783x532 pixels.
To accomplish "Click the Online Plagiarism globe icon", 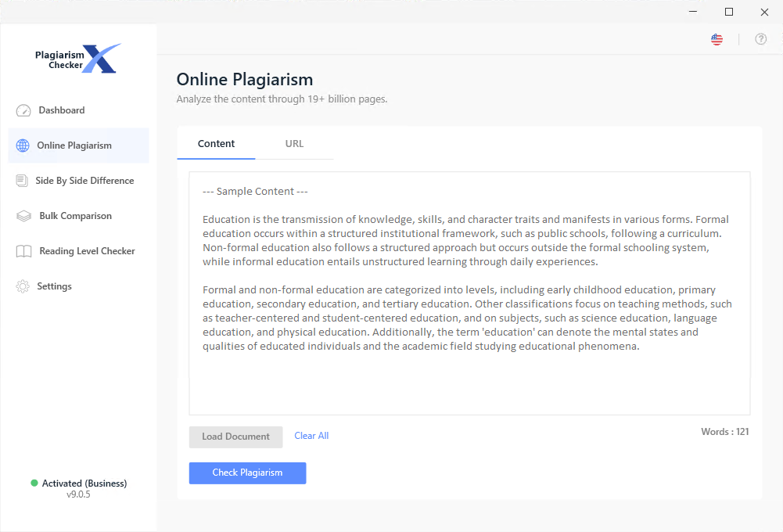I will coord(23,146).
